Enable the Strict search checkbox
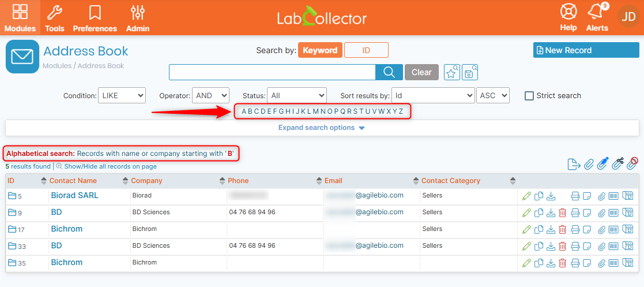 click(529, 96)
